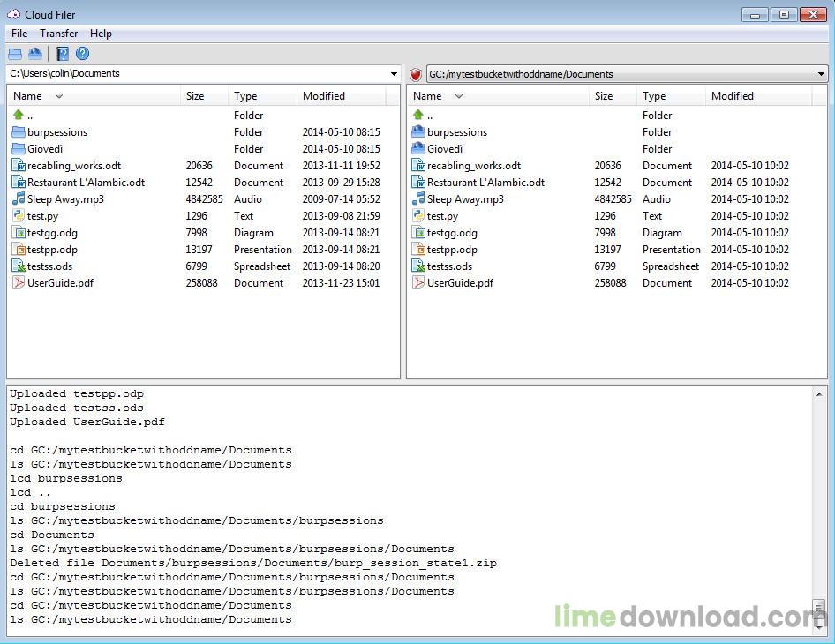This screenshot has height=644, width=835.
Task: Click the cloud folder toolbar icon
Action: point(35,54)
